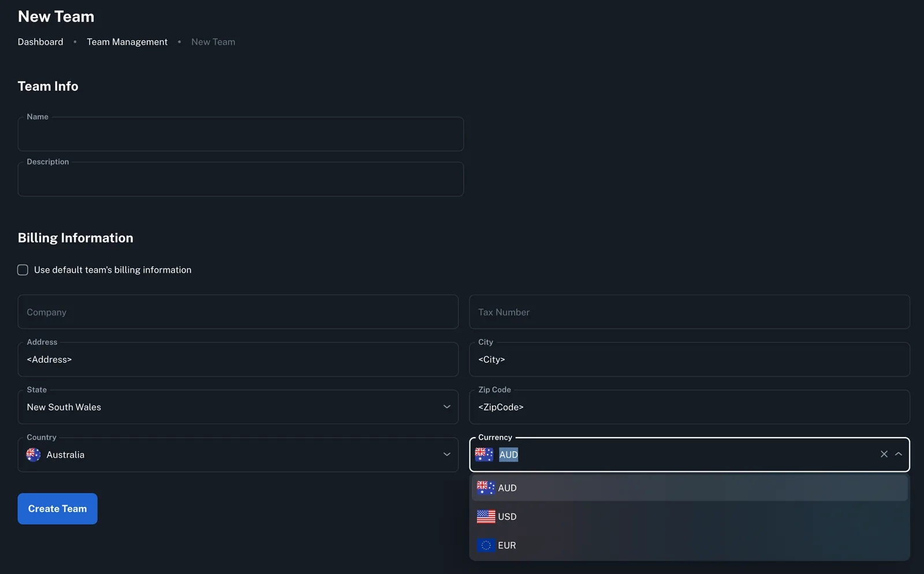Viewport: 924px width, 574px height.
Task: Open the State dropdown
Action: pyautogui.click(x=238, y=407)
